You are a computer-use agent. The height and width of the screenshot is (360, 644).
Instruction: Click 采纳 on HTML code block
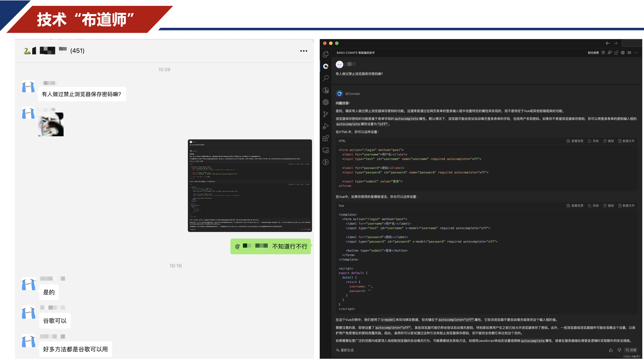coord(593,141)
